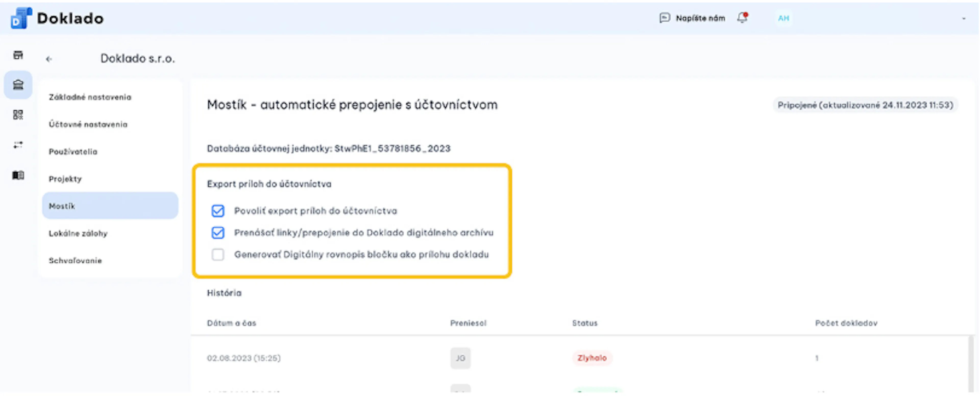
Task: Open the notifications bell
Action: pyautogui.click(x=742, y=18)
